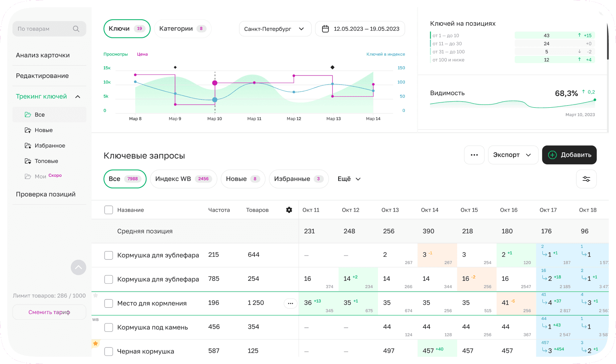
Task: Click the Сменить тариф button
Action: pos(49,312)
